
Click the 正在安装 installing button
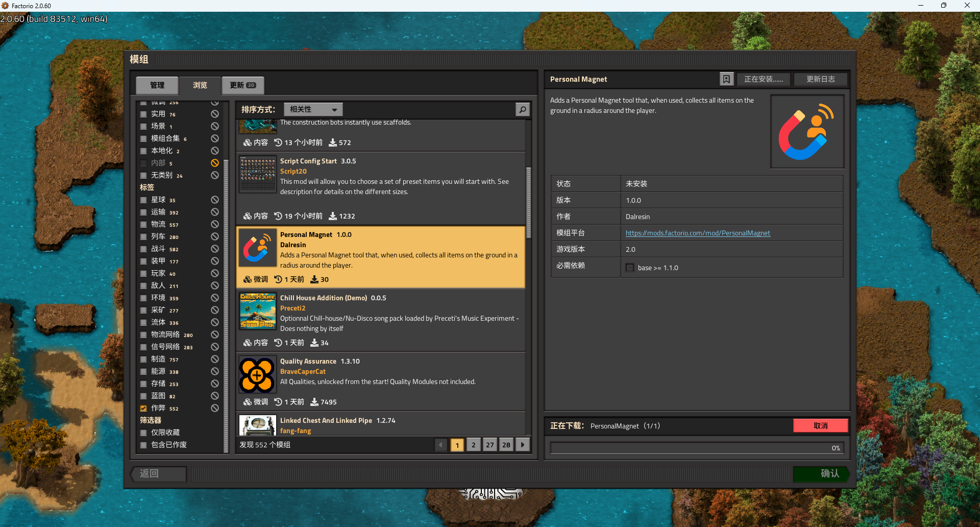click(763, 79)
